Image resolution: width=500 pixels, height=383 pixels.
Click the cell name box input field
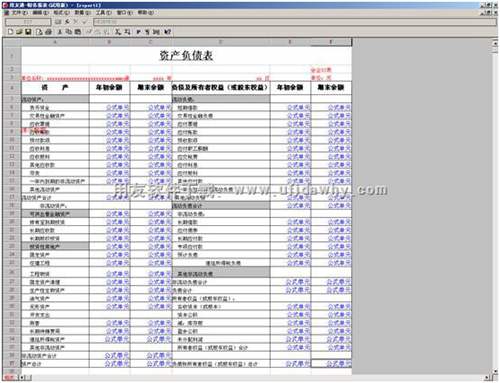click(28, 22)
